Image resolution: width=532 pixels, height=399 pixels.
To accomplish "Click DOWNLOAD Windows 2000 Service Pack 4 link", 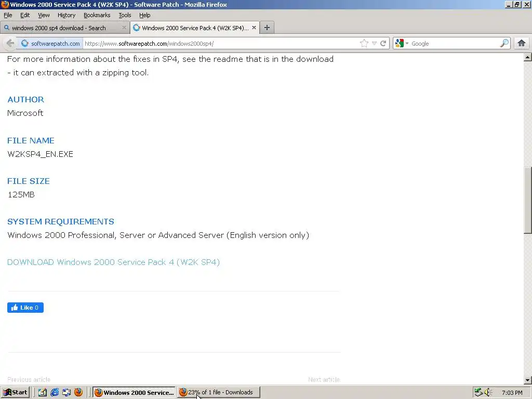I will 113,262.
